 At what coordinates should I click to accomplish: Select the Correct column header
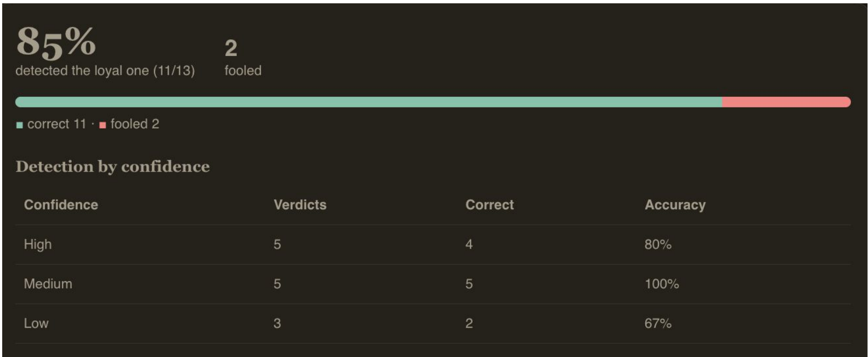tap(490, 205)
